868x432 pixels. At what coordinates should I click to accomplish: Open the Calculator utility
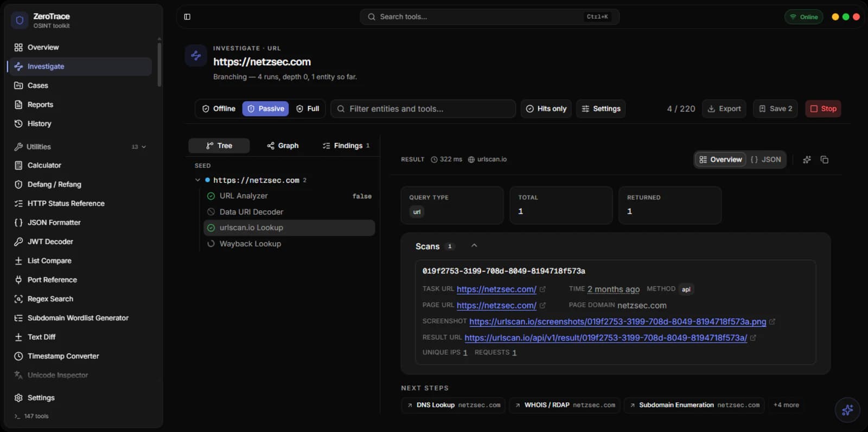pyautogui.click(x=80, y=165)
